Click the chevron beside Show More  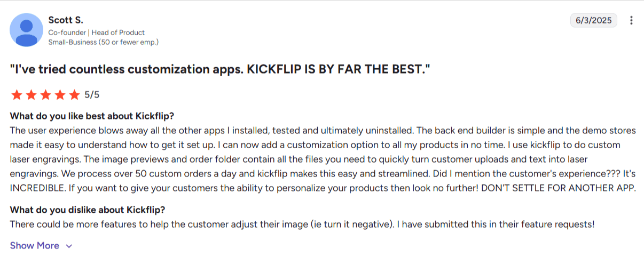tap(68, 246)
